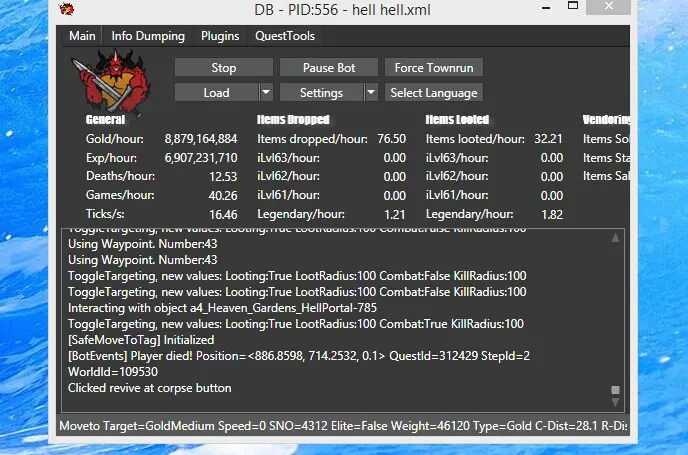Click the Select Language button

click(434, 93)
